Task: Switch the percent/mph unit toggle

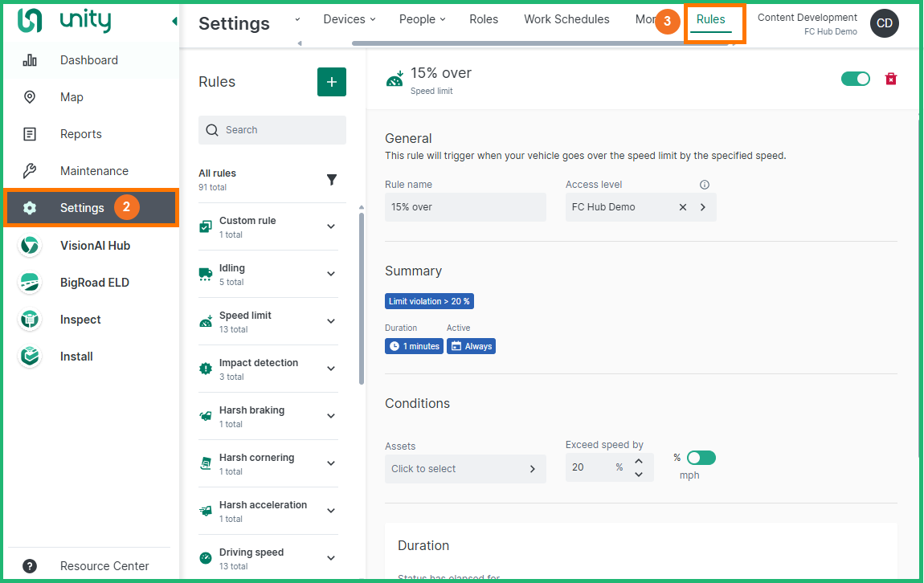Action: coord(701,458)
